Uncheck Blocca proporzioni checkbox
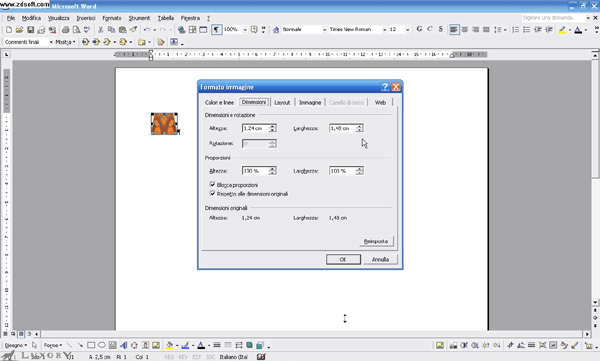Image resolution: width=600 pixels, height=361 pixels. click(212, 185)
